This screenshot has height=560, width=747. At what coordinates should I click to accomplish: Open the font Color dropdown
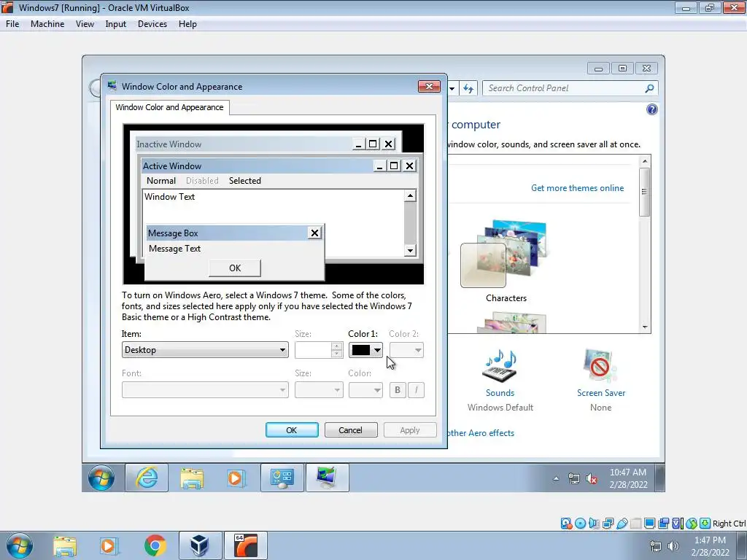pyautogui.click(x=365, y=390)
